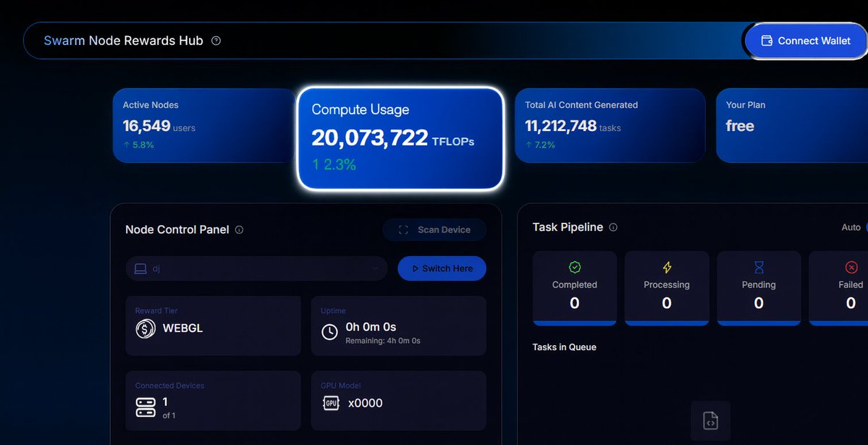
Task: Click the Uptime clock icon
Action: click(329, 332)
